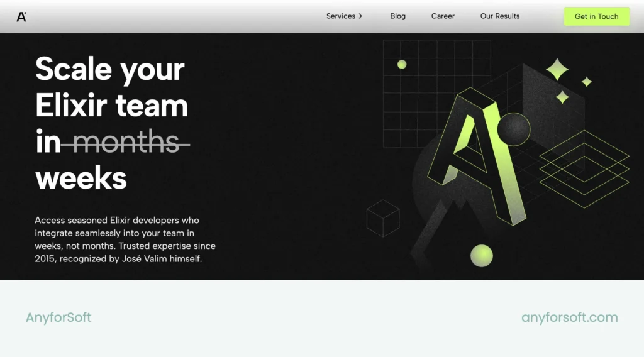This screenshot has width=644, height=357.
Task: Open the Our Results page
Action: pyautogui.click(x=500, y=16)
